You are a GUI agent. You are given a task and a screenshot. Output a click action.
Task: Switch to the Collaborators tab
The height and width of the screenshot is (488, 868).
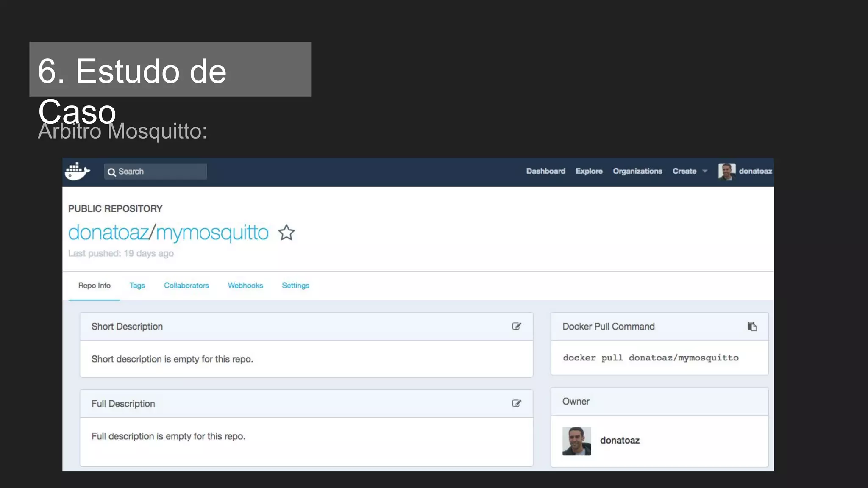point(186,286)
